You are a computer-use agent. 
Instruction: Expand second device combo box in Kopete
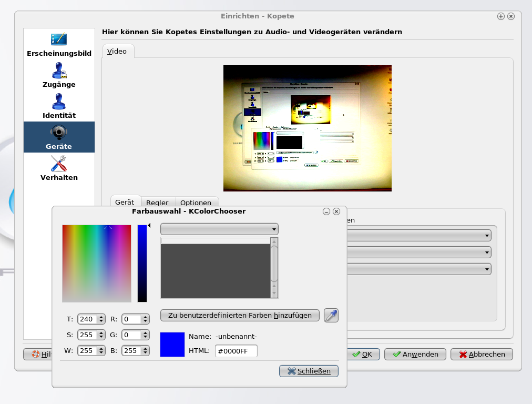419,252
